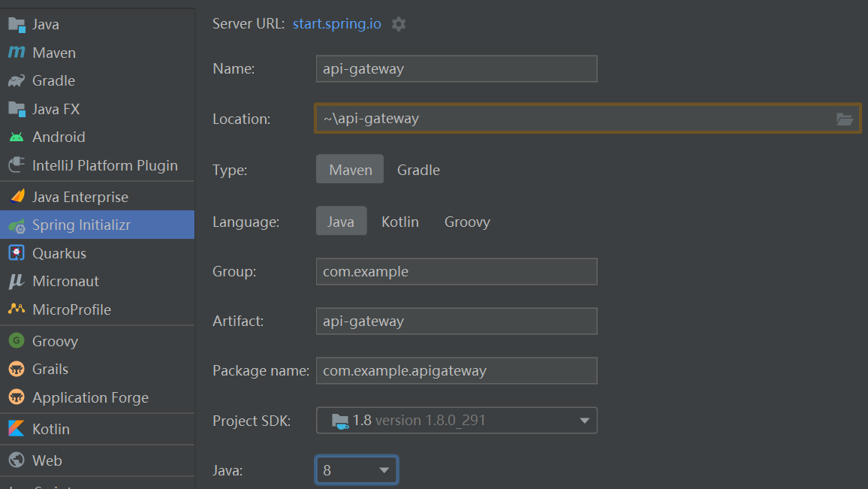Select Gradle in the project type list
The width and height of the screenshot is (868, 489).
[x=98, y=81]
